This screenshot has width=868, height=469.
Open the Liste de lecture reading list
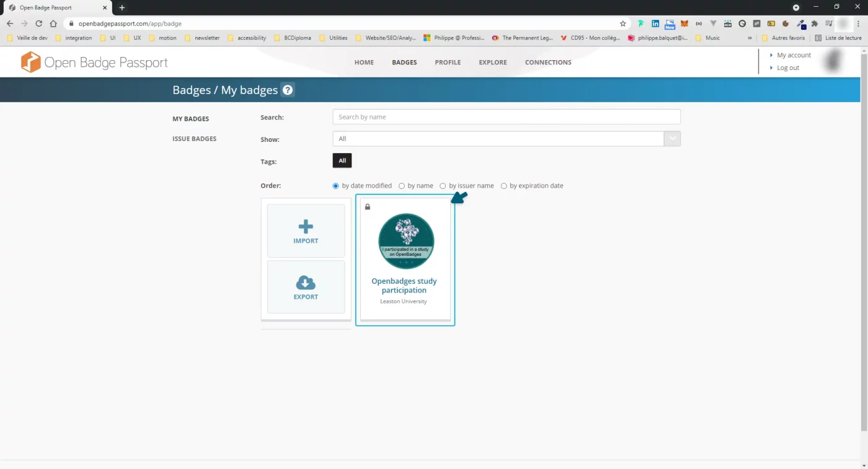coord(838,38)
